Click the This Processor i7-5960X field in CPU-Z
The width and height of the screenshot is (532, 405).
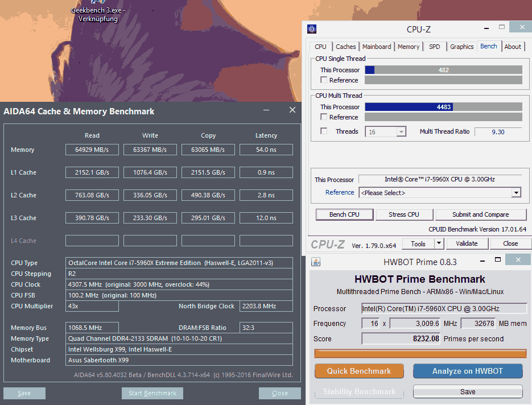click(440, 179)
